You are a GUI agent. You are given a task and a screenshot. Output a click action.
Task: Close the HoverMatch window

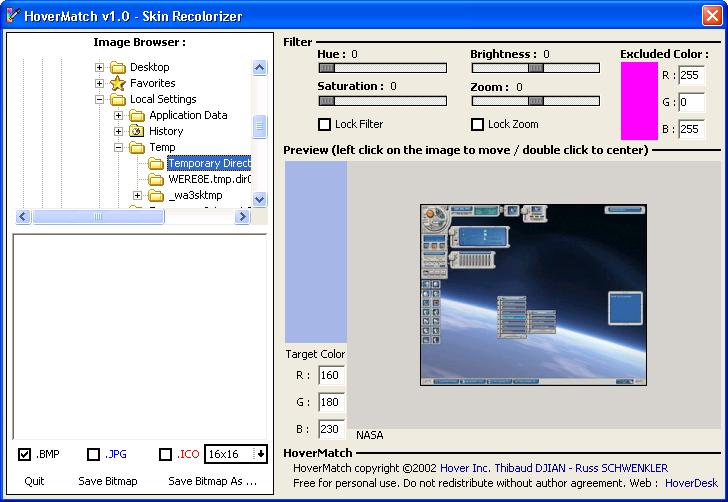point(712,15)
